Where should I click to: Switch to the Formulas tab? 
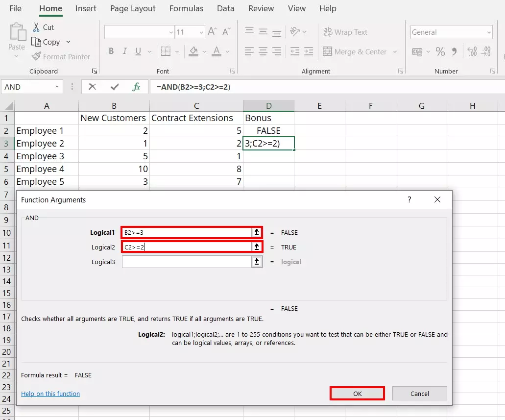pyautogui.click(x=187, y=8)
